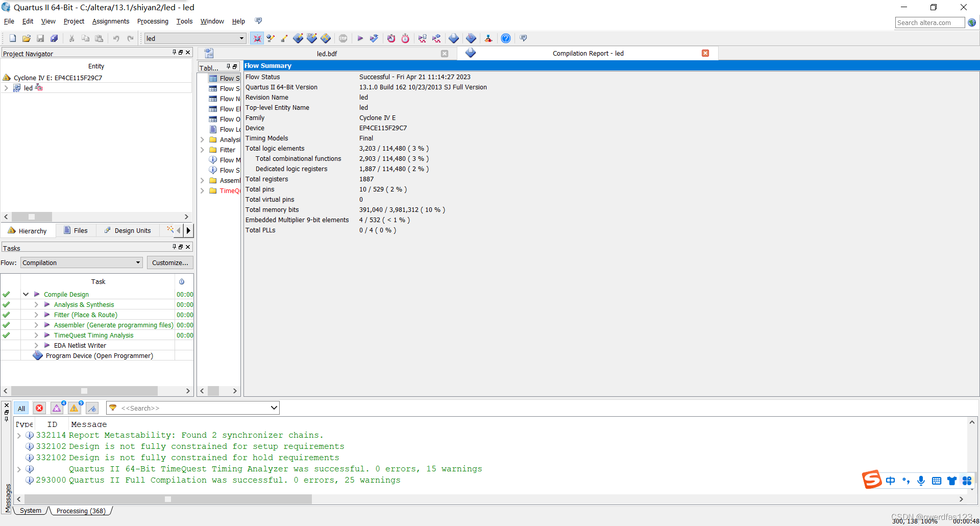The height and width of the screenshot is (526, 980).
Task: Toggle flagged messages filter
Action: click(x=92, y=409)
